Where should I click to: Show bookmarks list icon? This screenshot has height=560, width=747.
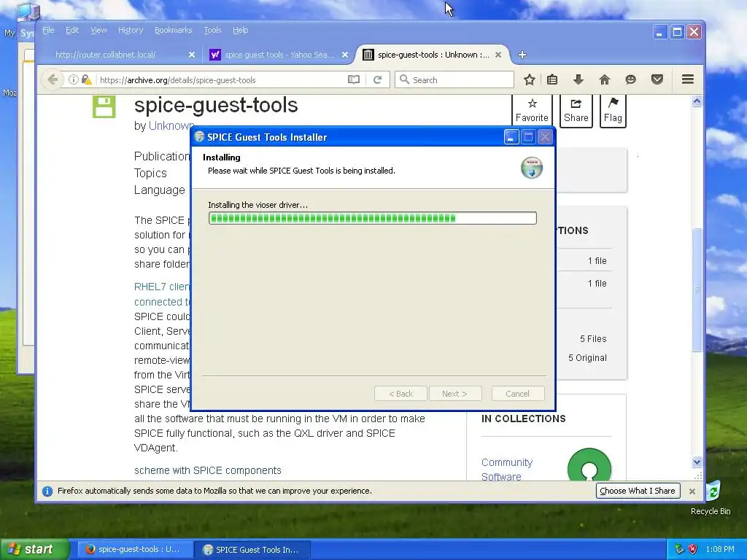click(x=552, y=79)
